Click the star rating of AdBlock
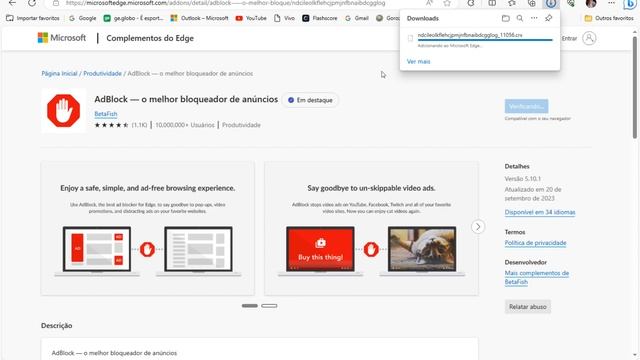The height and width of the screenshot is (360, 640). [x=111, y=125]
